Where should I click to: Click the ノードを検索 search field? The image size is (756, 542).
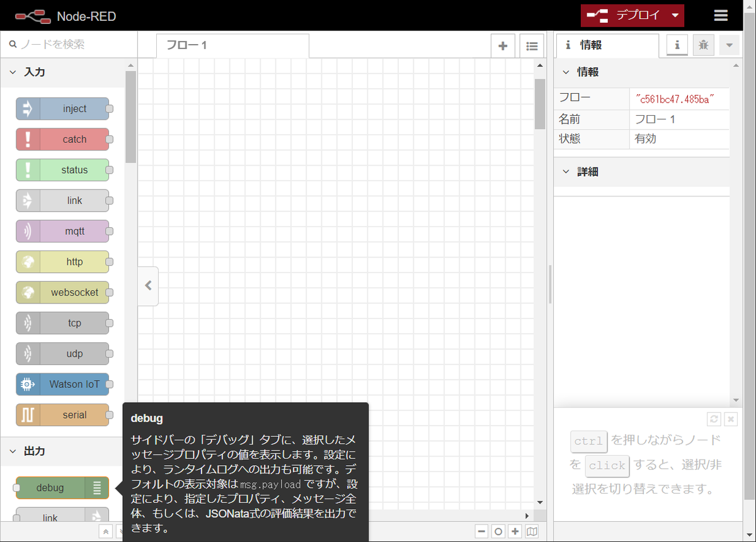tap(63, 45)
